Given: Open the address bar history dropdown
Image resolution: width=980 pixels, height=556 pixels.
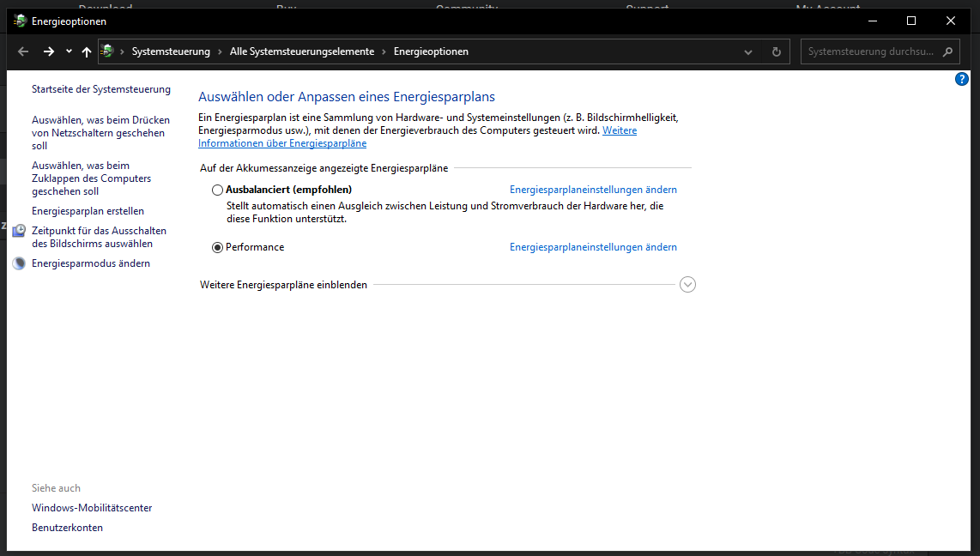Looking at the screenshot, I should tap(748, 51).
